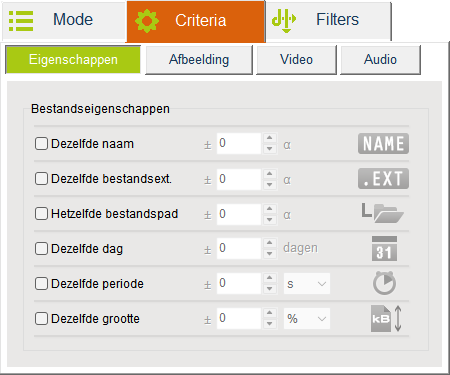Click the folder path icon

[383, 213]
